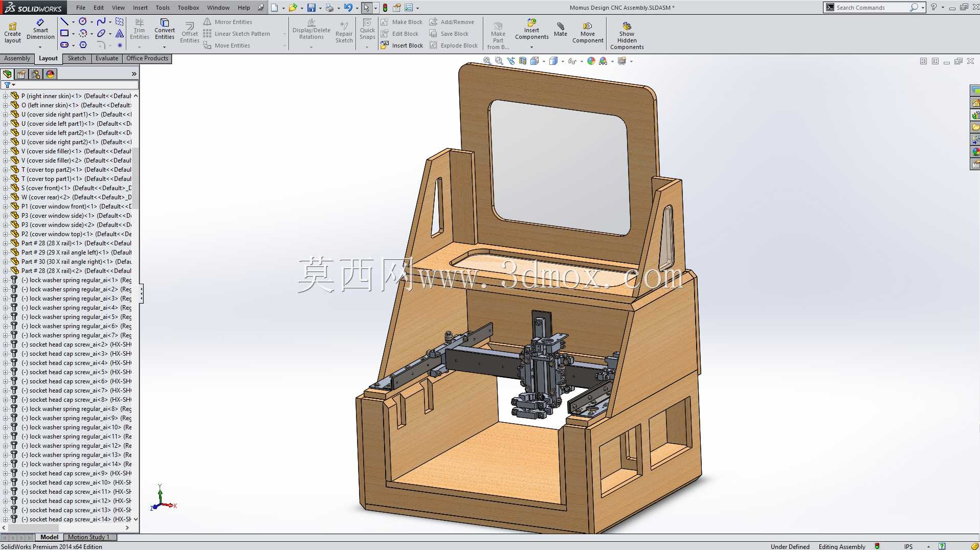Click the Insert Components tool
The height and width of the screenshot is (550, 980).
coord(532,29)
